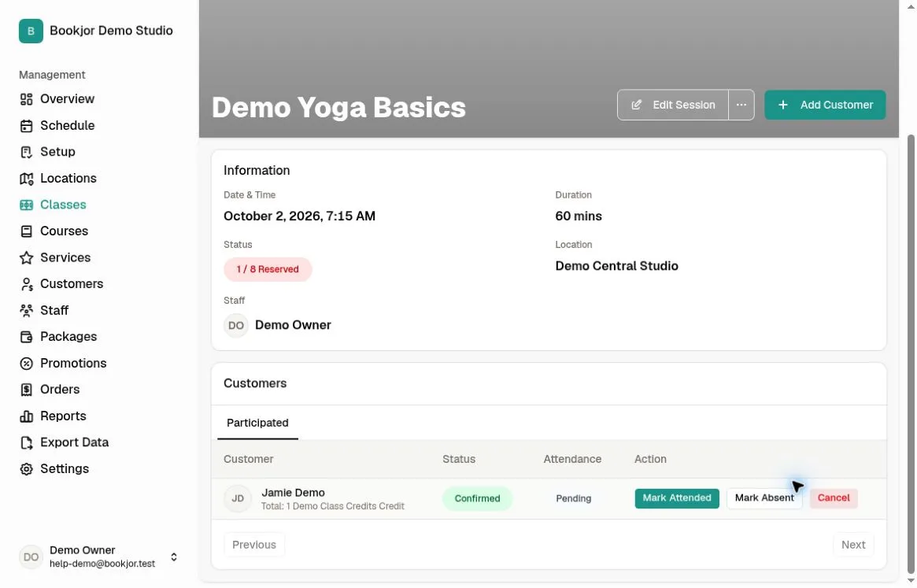Click the Classes icon in sidebar

26,205
